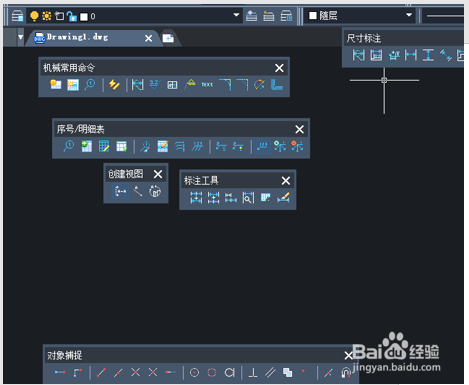The image size is (469, 385).
Task: Click the vertical I-beam dimension icon in 尺寸标注
Action: [428, 55]
